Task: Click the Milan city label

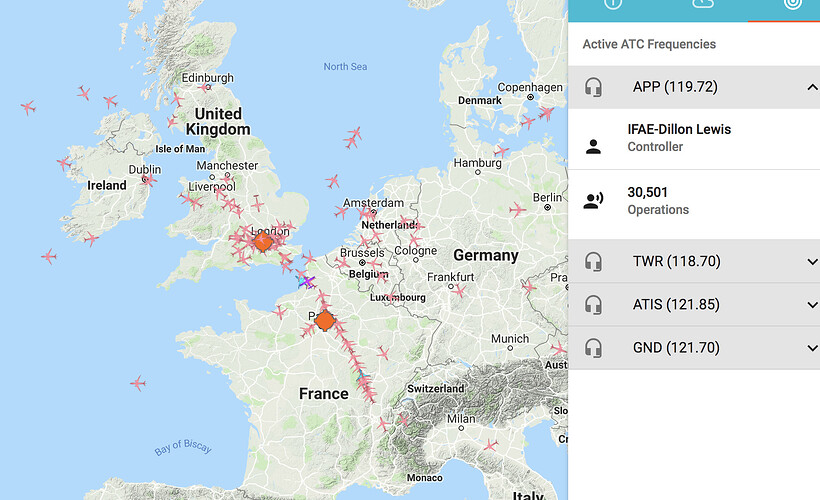Action: coord(461,419)
